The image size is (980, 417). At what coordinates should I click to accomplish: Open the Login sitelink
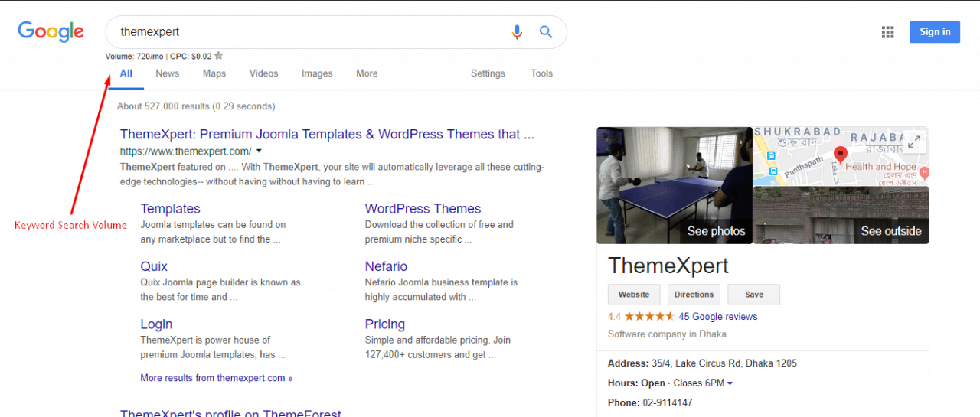[x=156, y=324]
